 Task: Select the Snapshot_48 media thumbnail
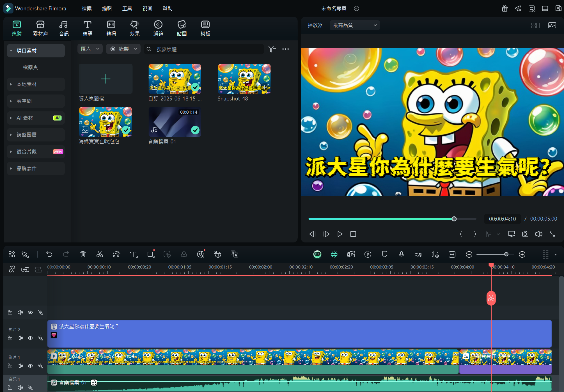[x=244, y=79]
